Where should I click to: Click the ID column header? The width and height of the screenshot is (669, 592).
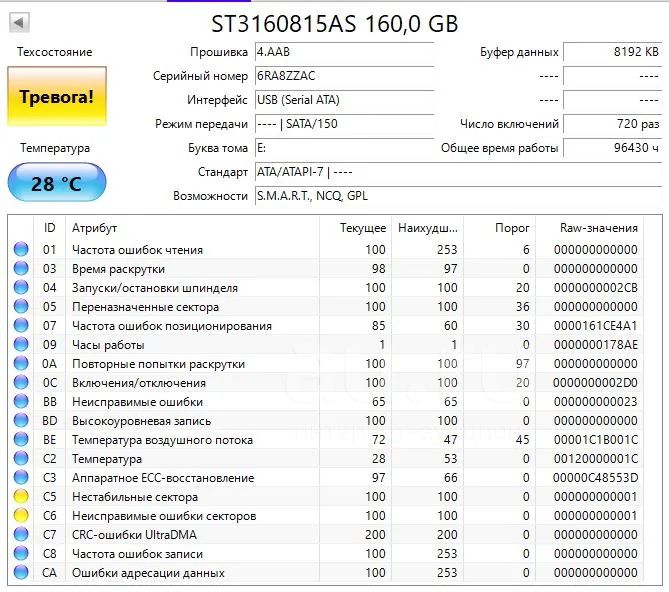(49, 228)
